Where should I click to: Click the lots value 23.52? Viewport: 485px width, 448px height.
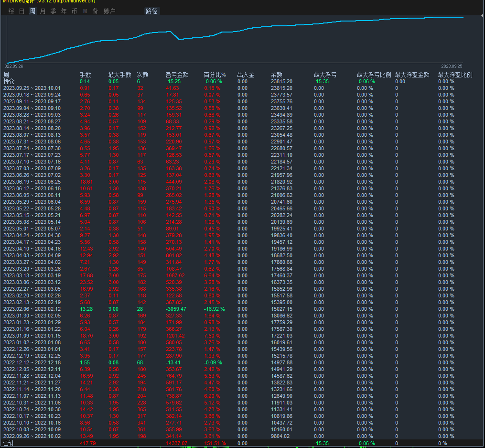[86, 282]
